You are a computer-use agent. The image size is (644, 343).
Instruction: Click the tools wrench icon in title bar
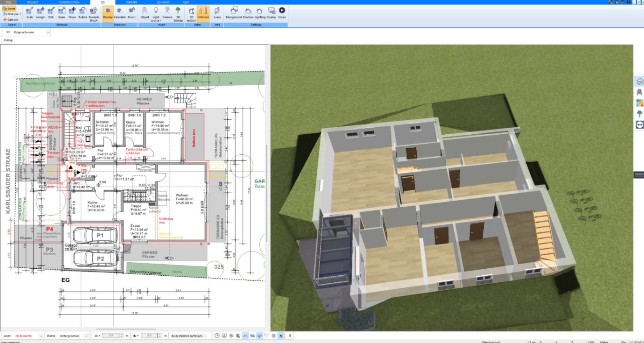click(611, 2)
